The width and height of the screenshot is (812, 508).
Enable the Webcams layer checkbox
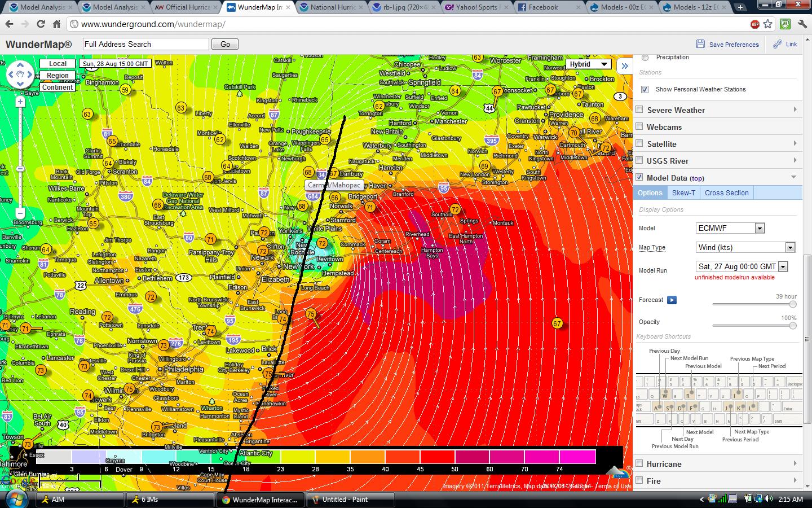[x=639, y=127]
